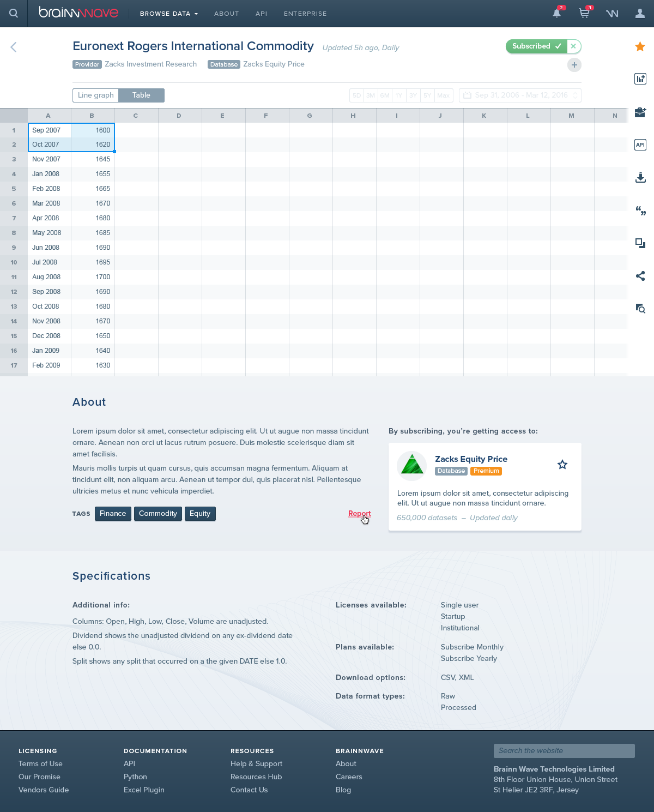This screenshot has width=654, height=812.
Task: Open Our Promise footer link
Action: [x=39, y=777]
